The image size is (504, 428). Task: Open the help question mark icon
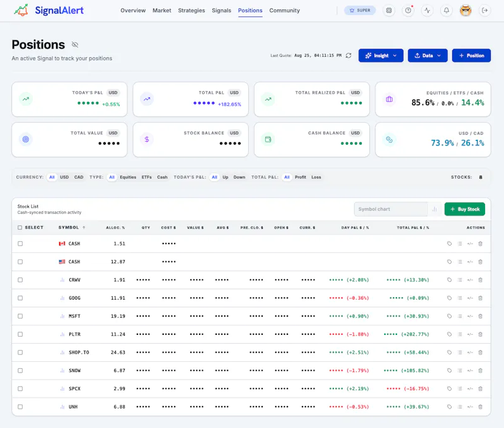point(408,10)
